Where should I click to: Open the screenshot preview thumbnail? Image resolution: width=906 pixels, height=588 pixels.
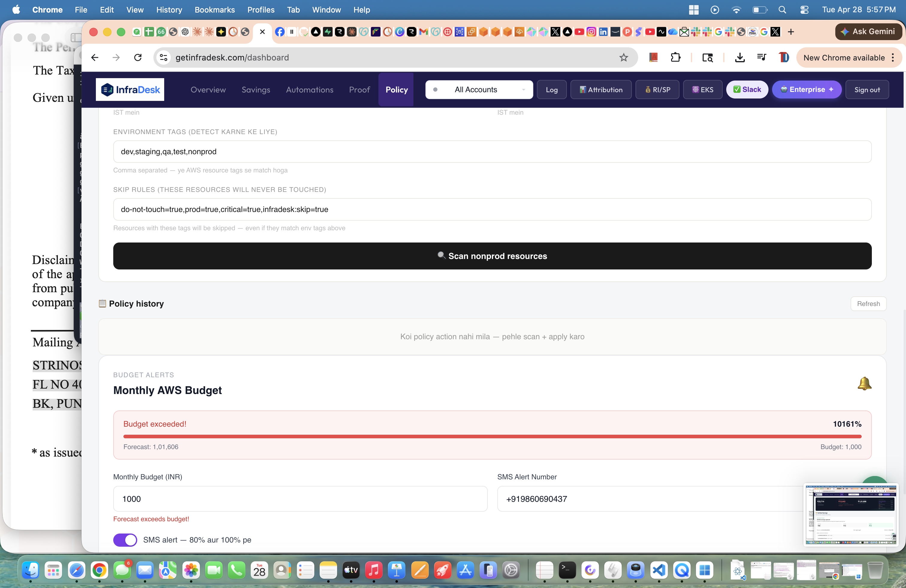pos(851,514)
